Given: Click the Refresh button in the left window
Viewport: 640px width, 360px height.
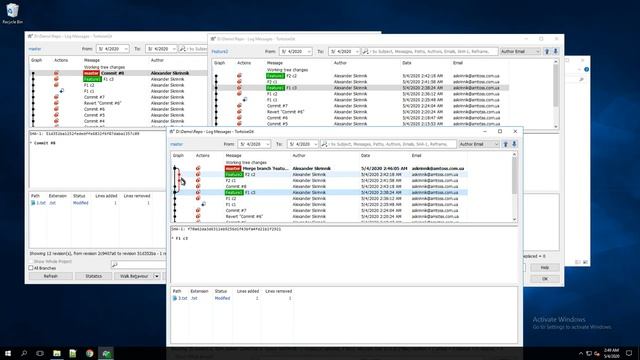Looking at the screenshot, I should coord(51,276).
